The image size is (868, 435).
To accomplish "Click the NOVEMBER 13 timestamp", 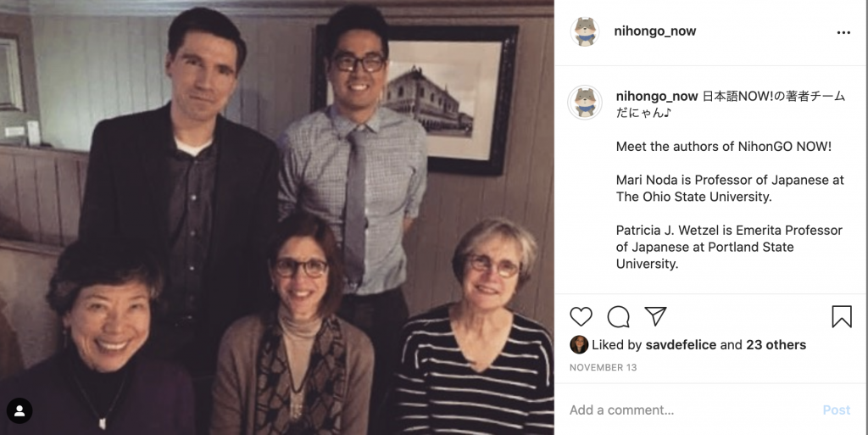I will click(603, 368).
